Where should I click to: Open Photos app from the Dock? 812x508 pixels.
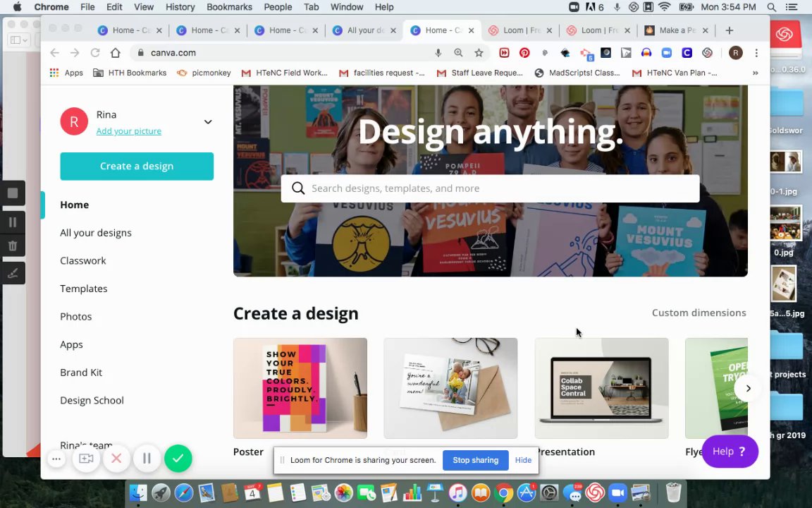[343, 492]
